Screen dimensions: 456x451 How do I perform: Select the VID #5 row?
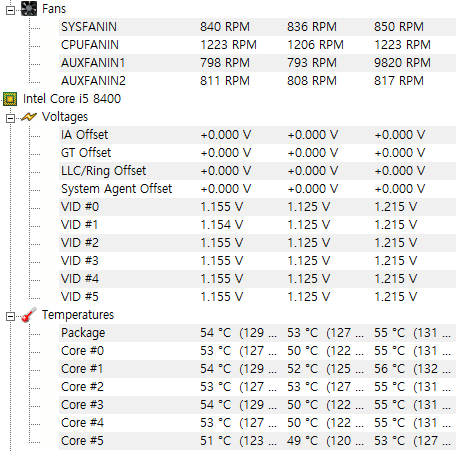pyautogui.click(x=257, y=297)
